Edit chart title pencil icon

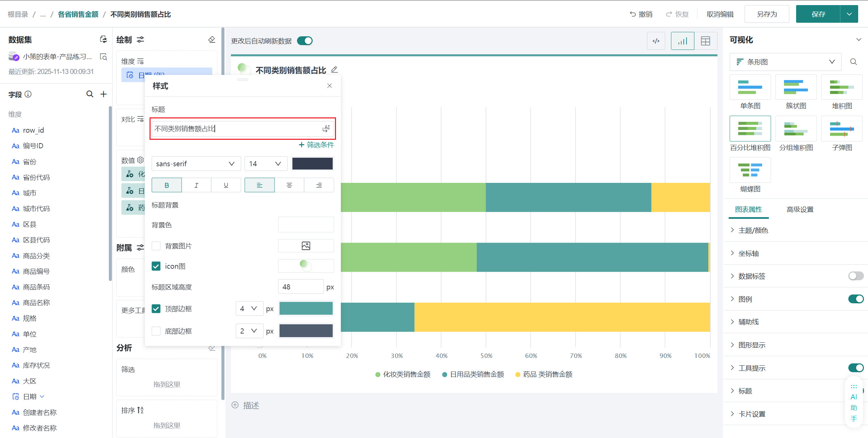[334, 70]
